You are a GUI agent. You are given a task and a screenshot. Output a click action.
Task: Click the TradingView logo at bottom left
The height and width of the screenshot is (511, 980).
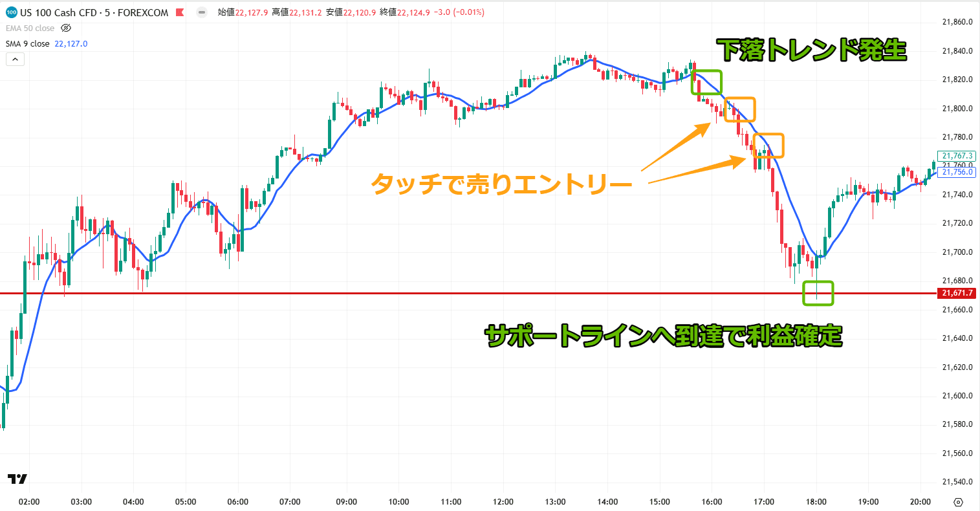pyautogui.click(x=17, y=479)
